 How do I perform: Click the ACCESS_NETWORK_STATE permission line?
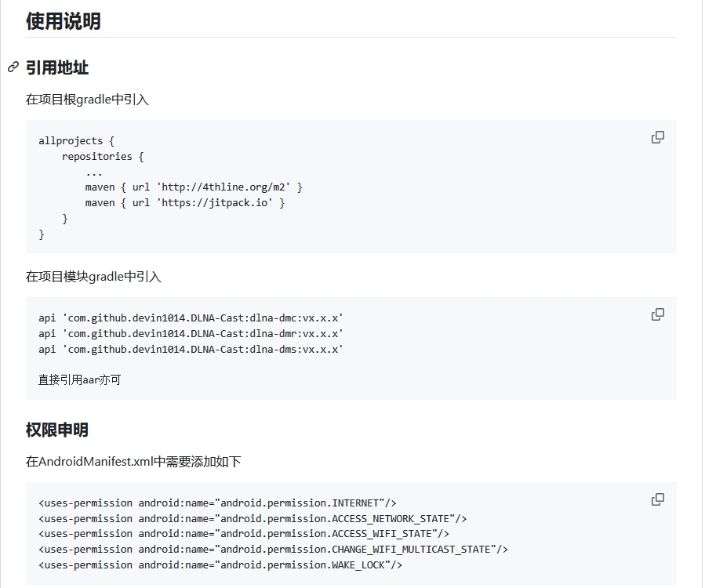coord(253,518)
